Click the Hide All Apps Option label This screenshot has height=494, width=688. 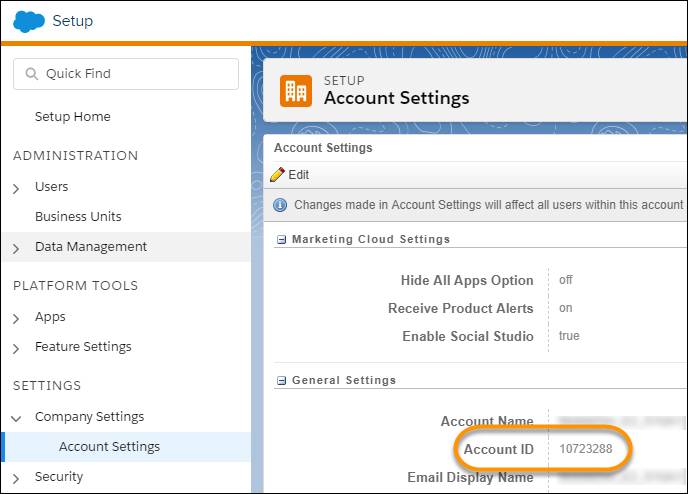tap(467, 280)
